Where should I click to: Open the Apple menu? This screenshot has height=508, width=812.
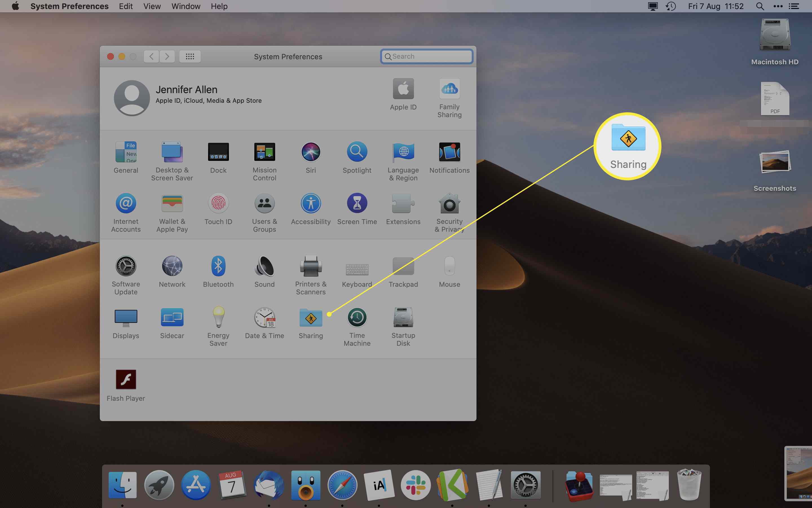[15, 6]
